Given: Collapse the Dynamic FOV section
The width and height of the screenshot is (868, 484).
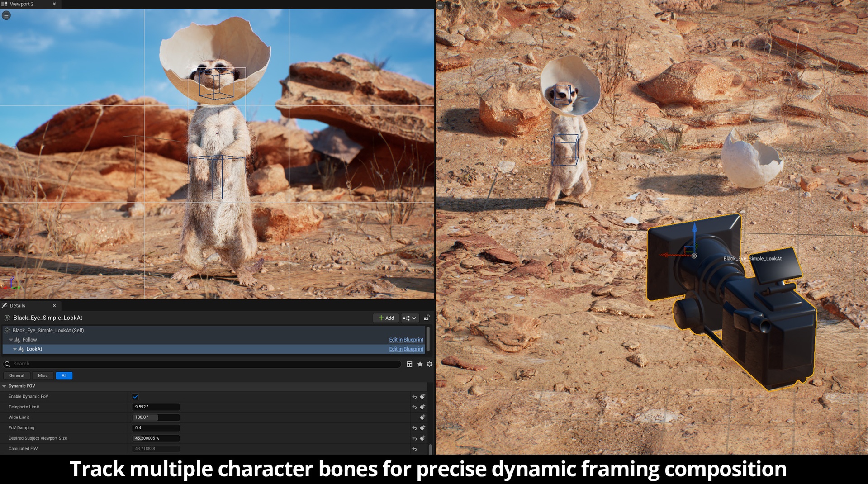Looking at the screenshot, I should pos(5,386).
